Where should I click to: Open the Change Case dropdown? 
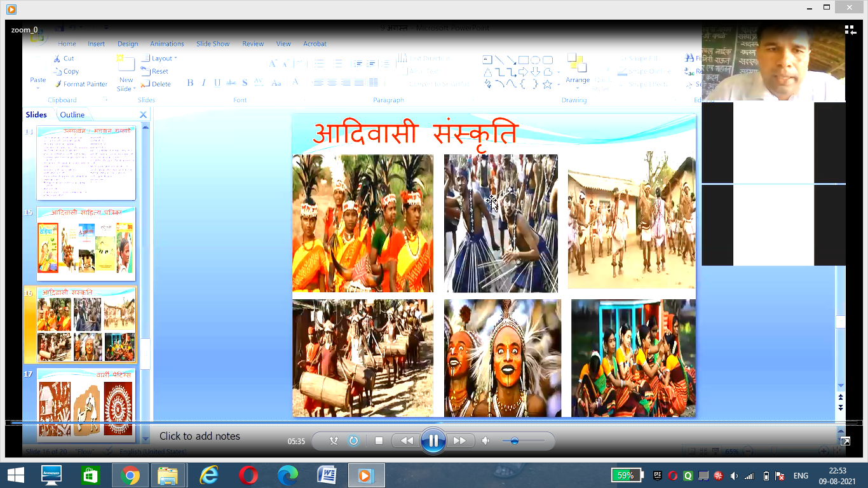point(276,83)
